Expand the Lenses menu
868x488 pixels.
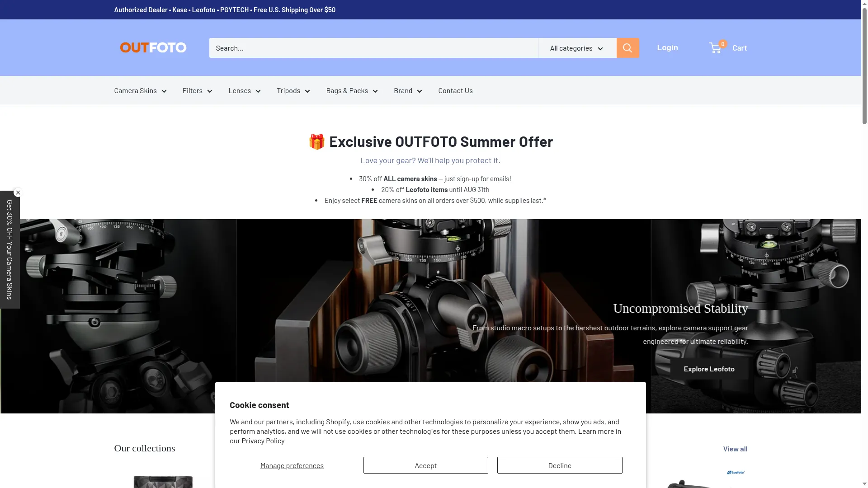(x=245, y=90)
